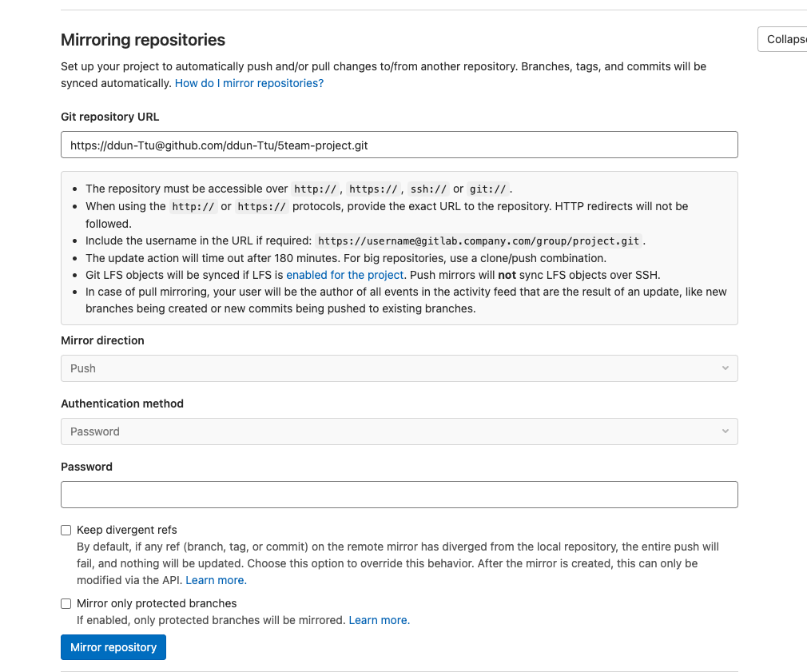
Task: Click the "Mirror only protected branches" label text
Action: click(x=157, y=603)
